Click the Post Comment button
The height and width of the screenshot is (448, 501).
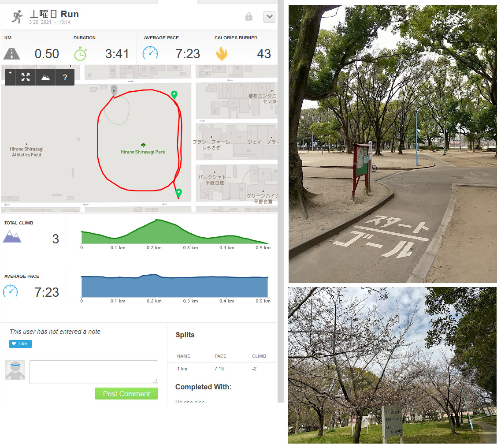[x=126, y=394]
